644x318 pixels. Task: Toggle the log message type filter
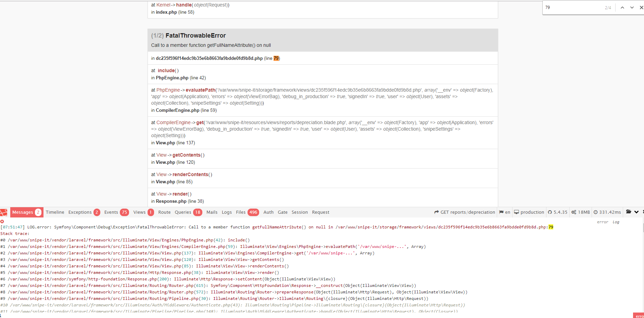[x=616, y=222]
